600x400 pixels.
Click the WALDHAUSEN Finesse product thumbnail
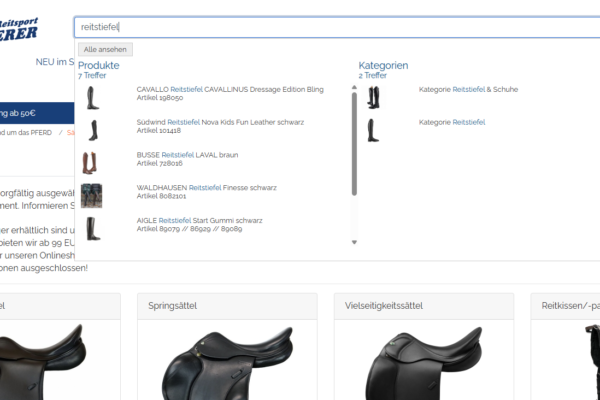(x=91, y=196)
